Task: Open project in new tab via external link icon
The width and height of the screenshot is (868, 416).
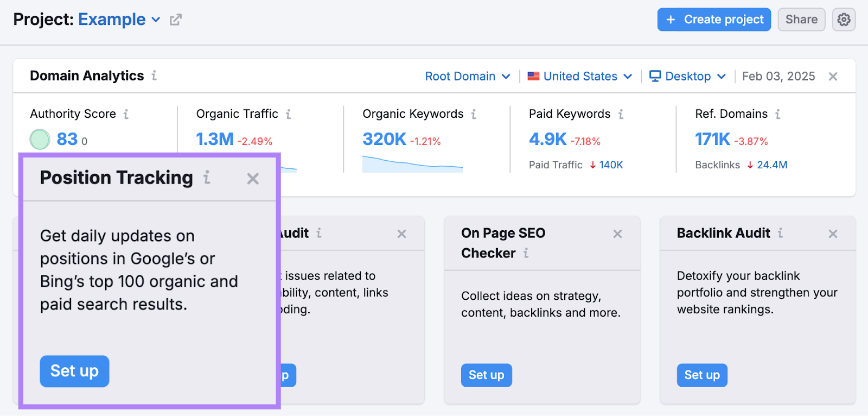Action: coord(175,20)
